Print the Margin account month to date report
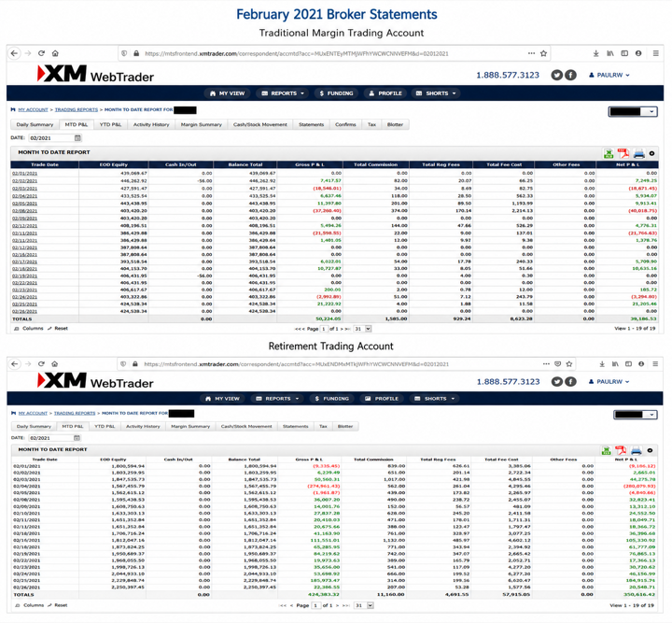This screenshot has height=623, width=672. pos(639,153)
